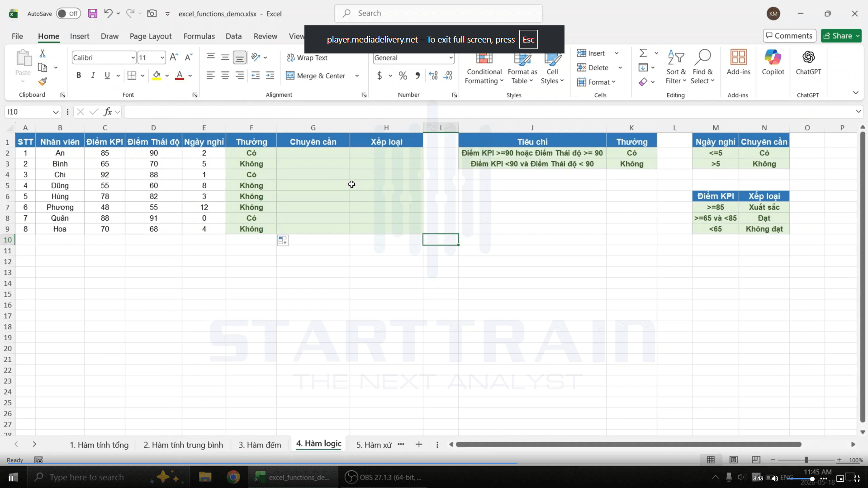Switch to sheet 1. Hàm tính tổng
The image size is (868, 488).
pos(99,445)
